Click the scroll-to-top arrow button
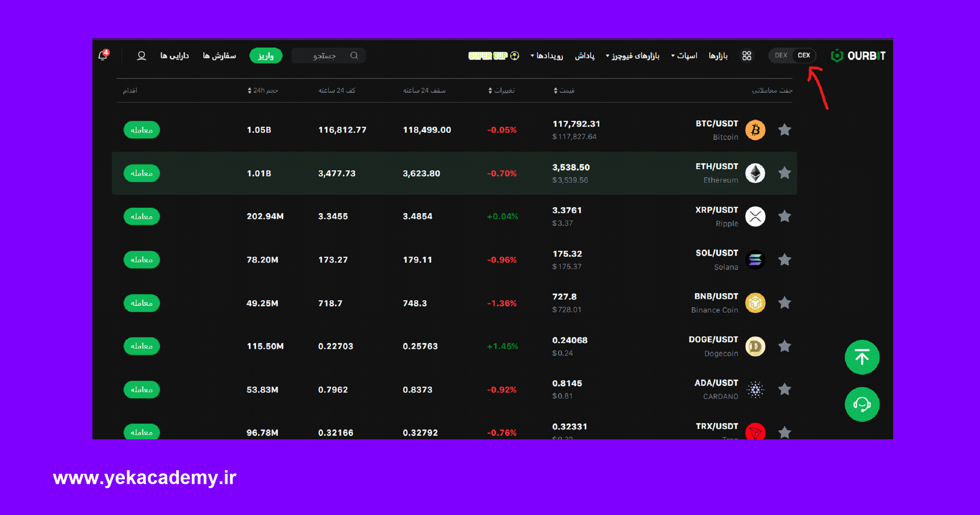Viewport: 980px width, 515px height. 862,357
